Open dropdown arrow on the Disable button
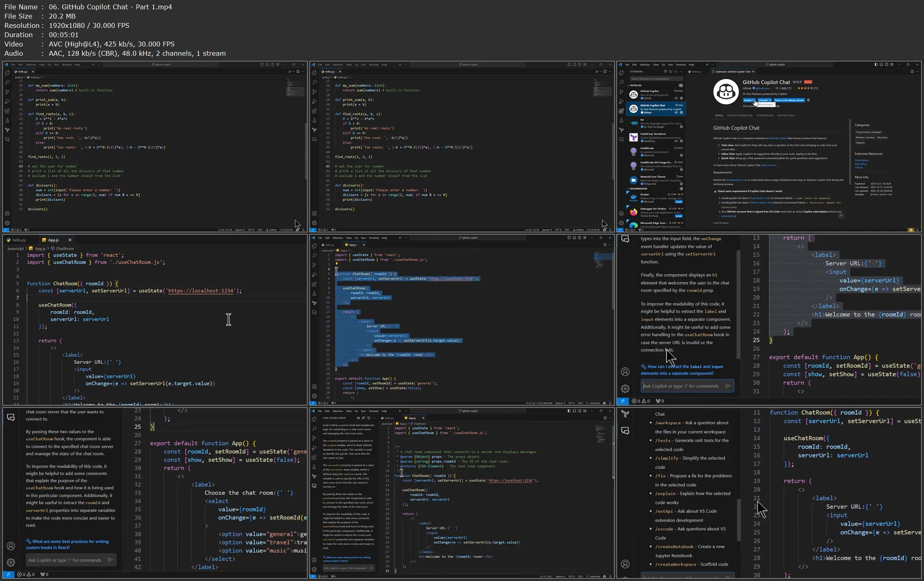The width and height of the screenshot is (924, 581). coord(754,100)
